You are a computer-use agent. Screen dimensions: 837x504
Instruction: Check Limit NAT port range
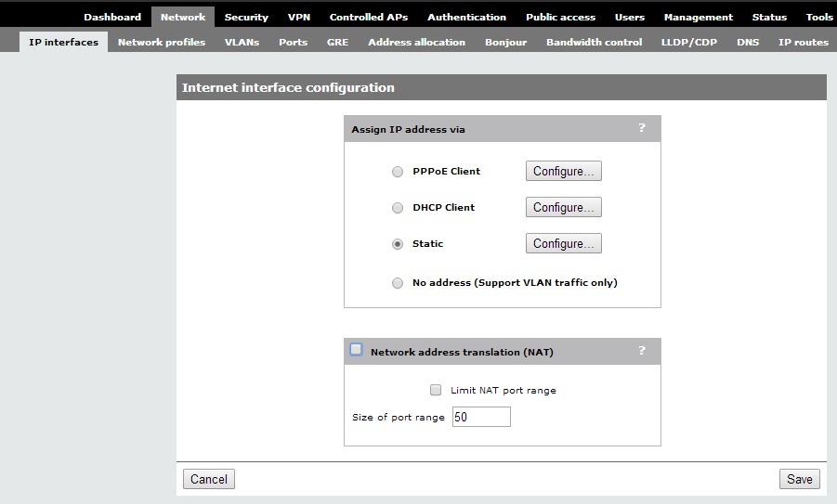436,390
